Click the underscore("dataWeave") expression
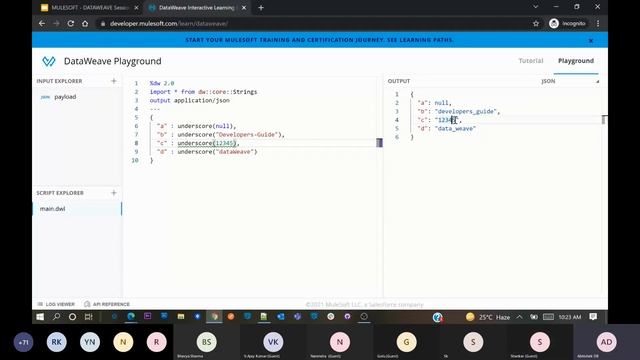 [217, 152]
